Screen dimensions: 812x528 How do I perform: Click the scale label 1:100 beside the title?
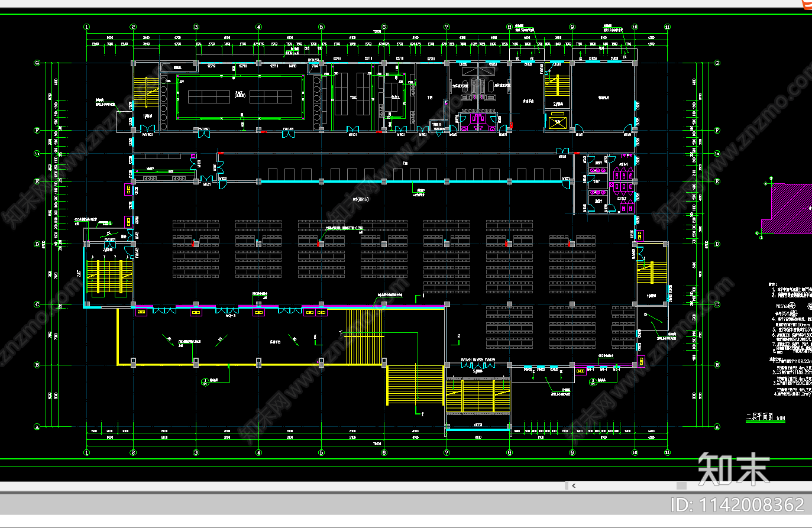(x=780, y=418)
